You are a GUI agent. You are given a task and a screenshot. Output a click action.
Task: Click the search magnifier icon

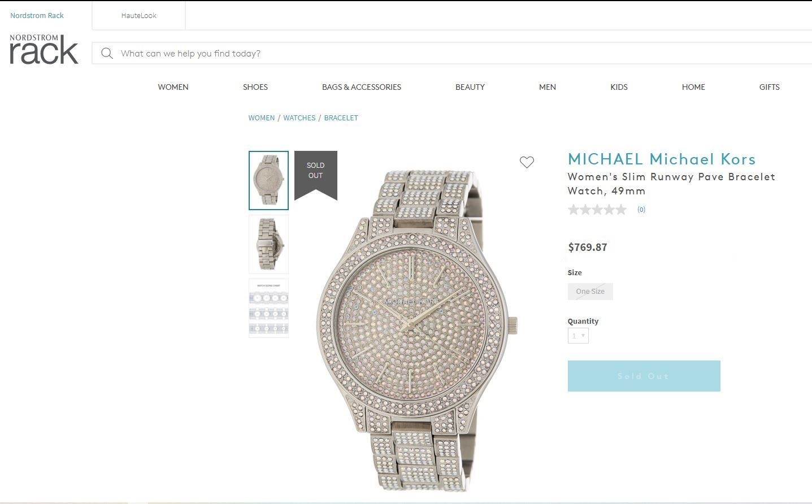pos(107,54)
